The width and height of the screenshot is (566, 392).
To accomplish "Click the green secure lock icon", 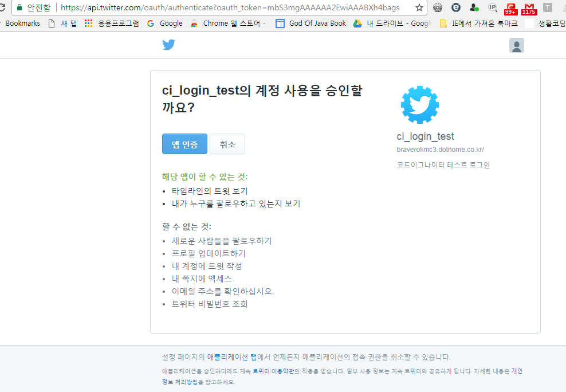I will tap(19, 7).
